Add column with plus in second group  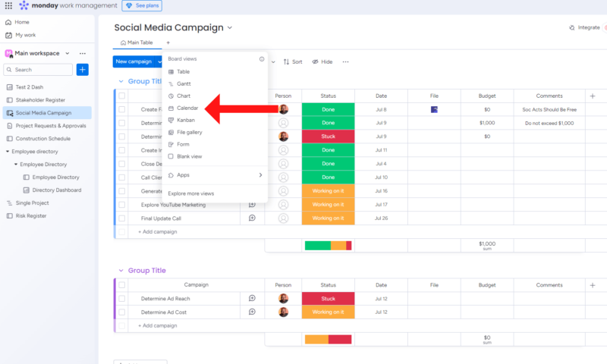point(593,285)
